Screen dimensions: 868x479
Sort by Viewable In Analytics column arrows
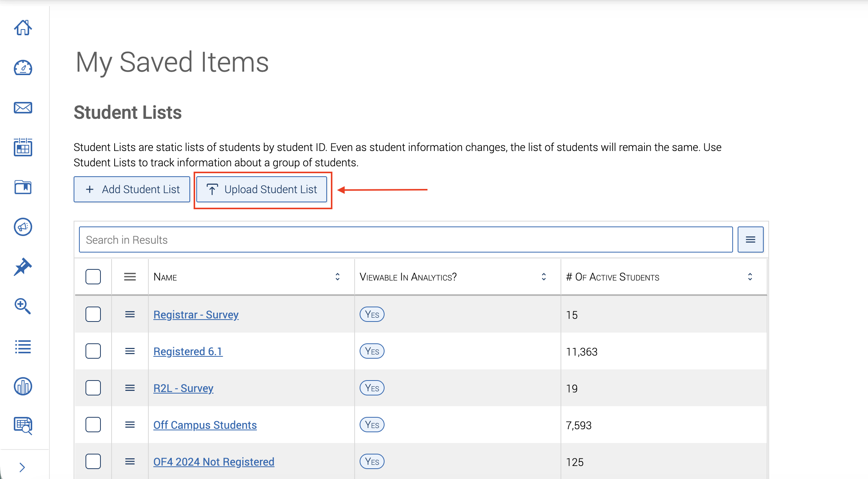point(544,277)
